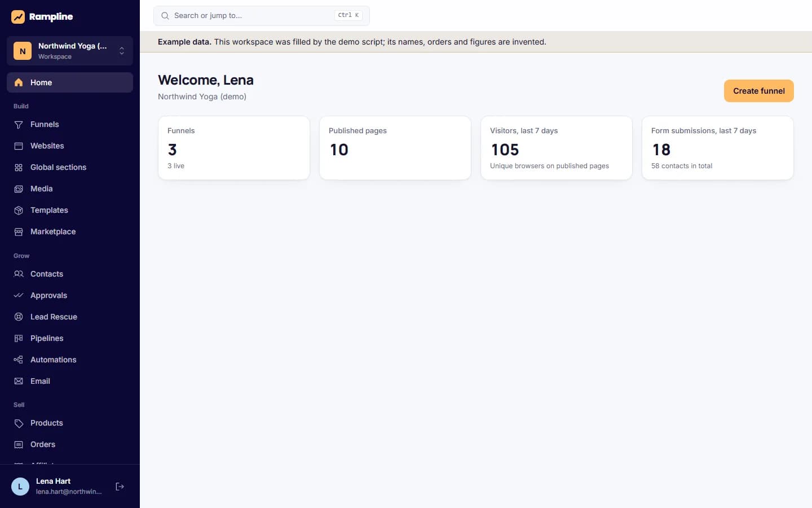Viewport: 812px width, 508px height.
Task: Click the Ctrl K shortcut hint
Action: click(x=348, y=15)
